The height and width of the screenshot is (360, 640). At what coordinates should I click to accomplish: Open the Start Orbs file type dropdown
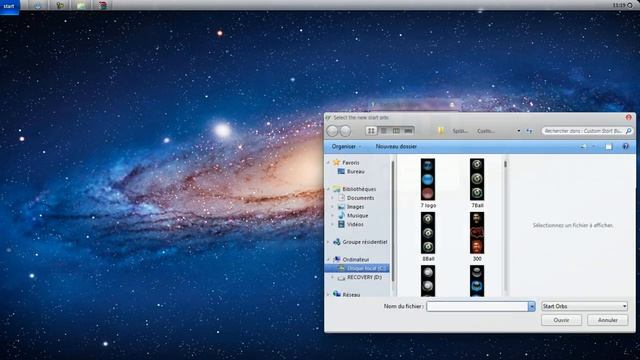tap(584, 306)
